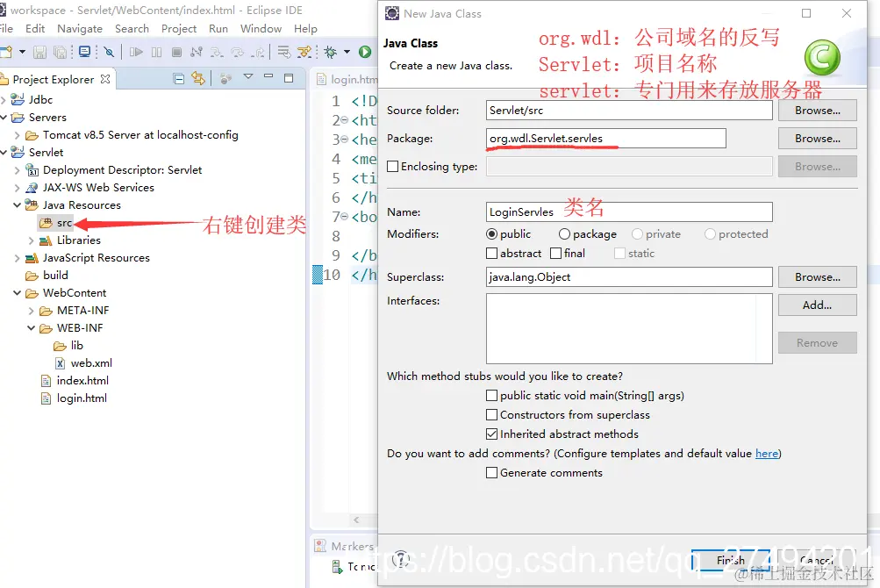The height and width of the screenshot is (588, 880).
Task: Toggle Link with Editor in Project Explorer
Action: click(x=198, y=78)
